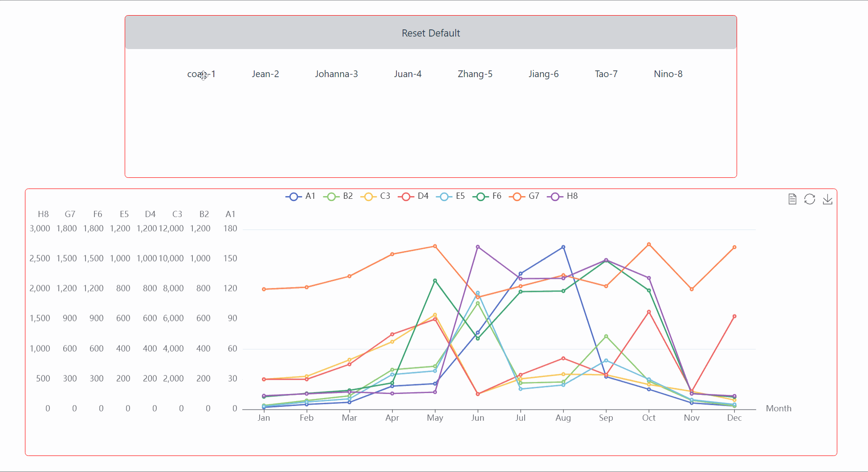This screenshot has height=472, width=868.
Task: Toggle the E5 legend item
Action: [450, 196]
